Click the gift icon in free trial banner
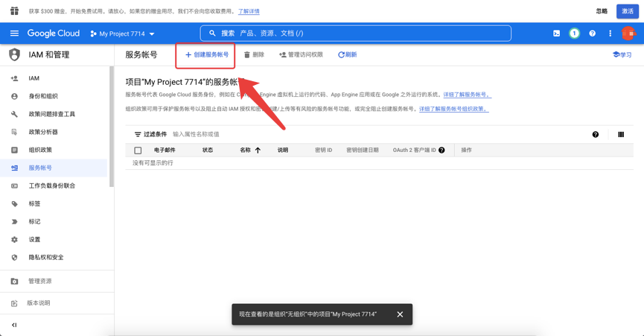Viewport: 644px width, 336px height. [14, 10]
